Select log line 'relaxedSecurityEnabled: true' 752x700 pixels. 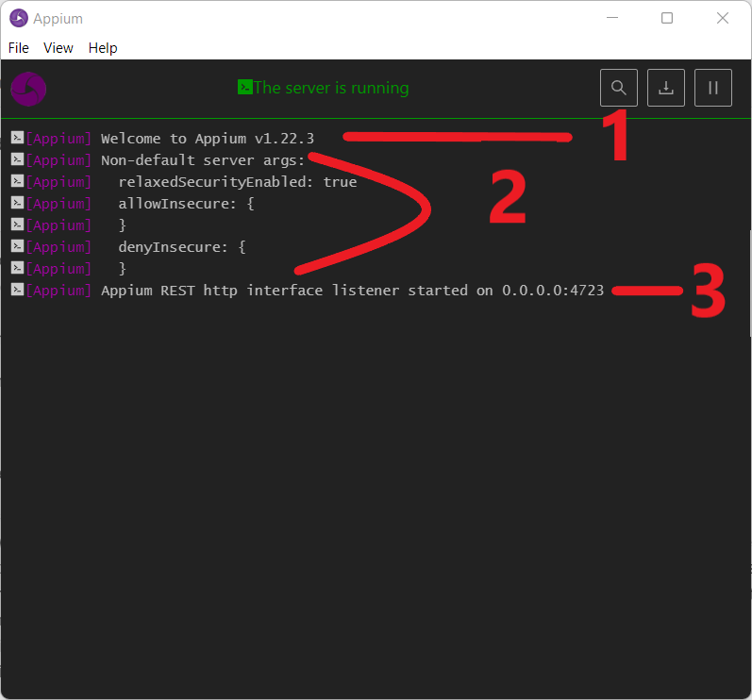pyautogui.click(x=238, y=182)
